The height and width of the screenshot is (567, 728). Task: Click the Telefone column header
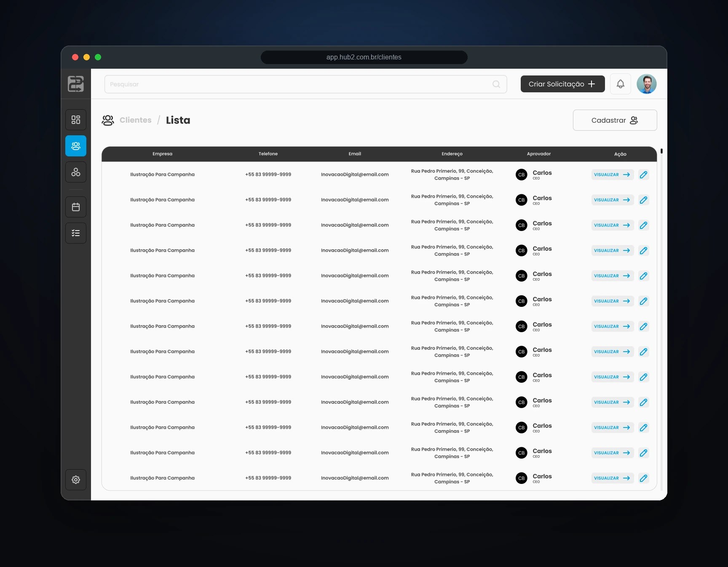[268, 154]
